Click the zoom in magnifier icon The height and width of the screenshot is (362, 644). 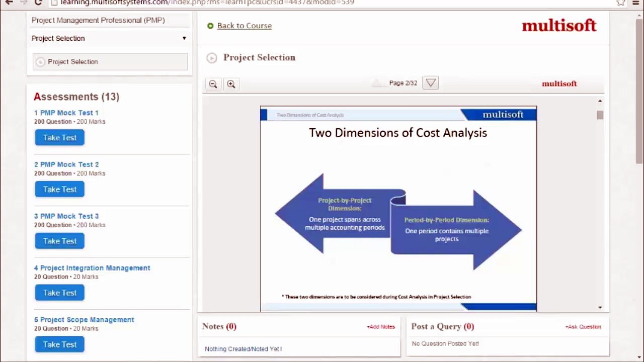tap(231, 84)
